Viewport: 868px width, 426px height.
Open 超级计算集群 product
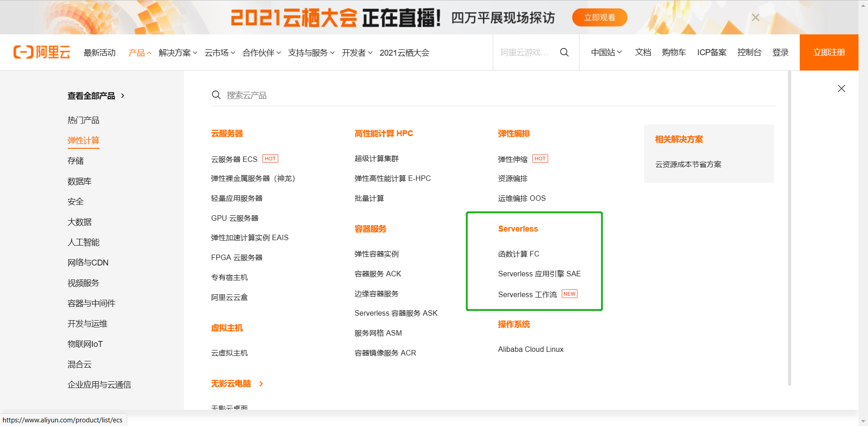(376, 159)
